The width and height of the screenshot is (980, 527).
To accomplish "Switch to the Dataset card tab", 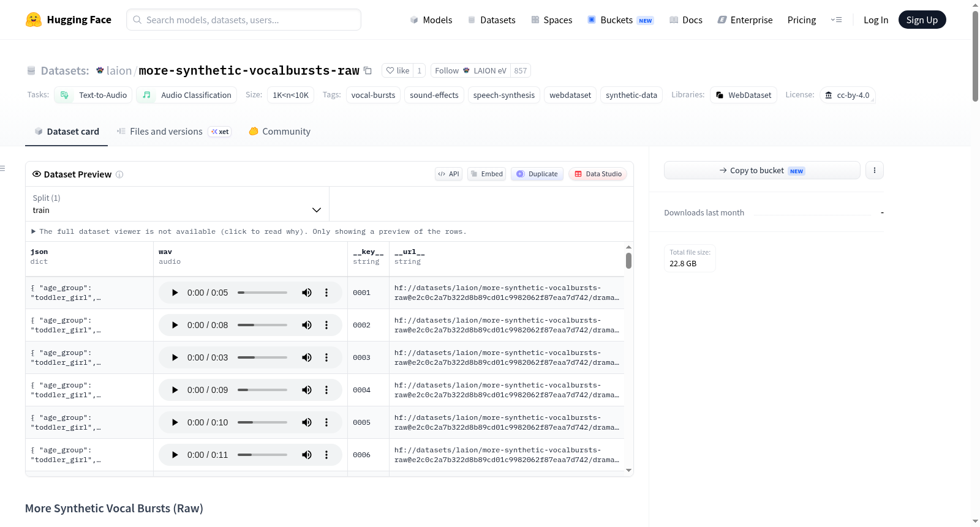I will pyautogui.click(x=67, y=132).
